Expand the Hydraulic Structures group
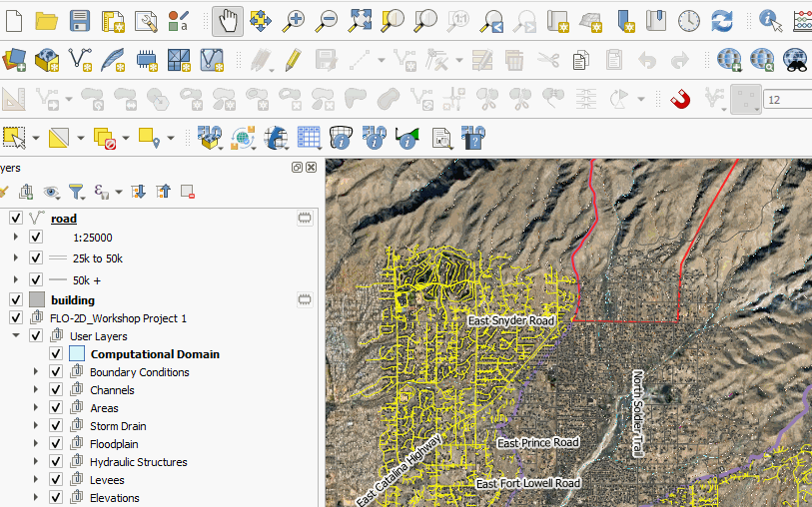Screen dimensions: 812x507 tap(36, 462)
